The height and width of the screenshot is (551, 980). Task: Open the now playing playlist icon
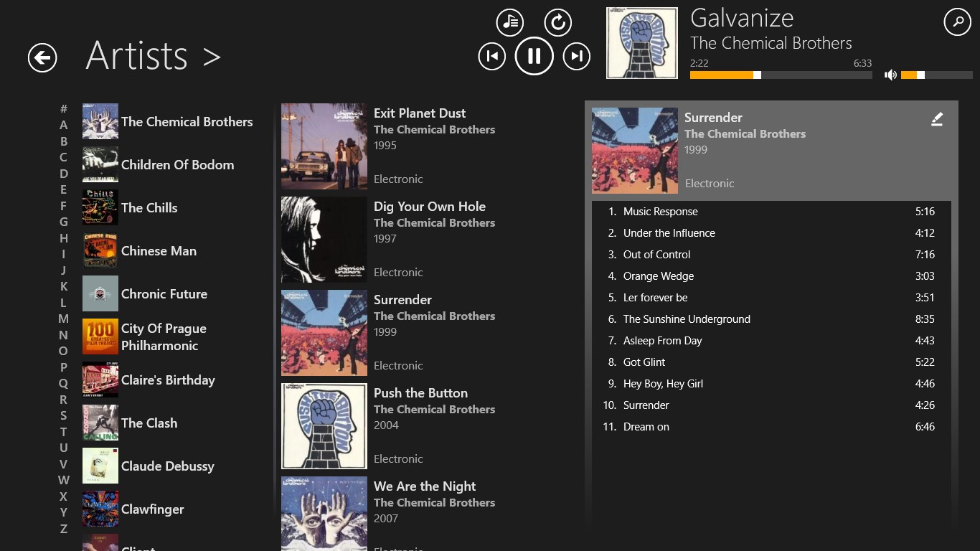510,22
